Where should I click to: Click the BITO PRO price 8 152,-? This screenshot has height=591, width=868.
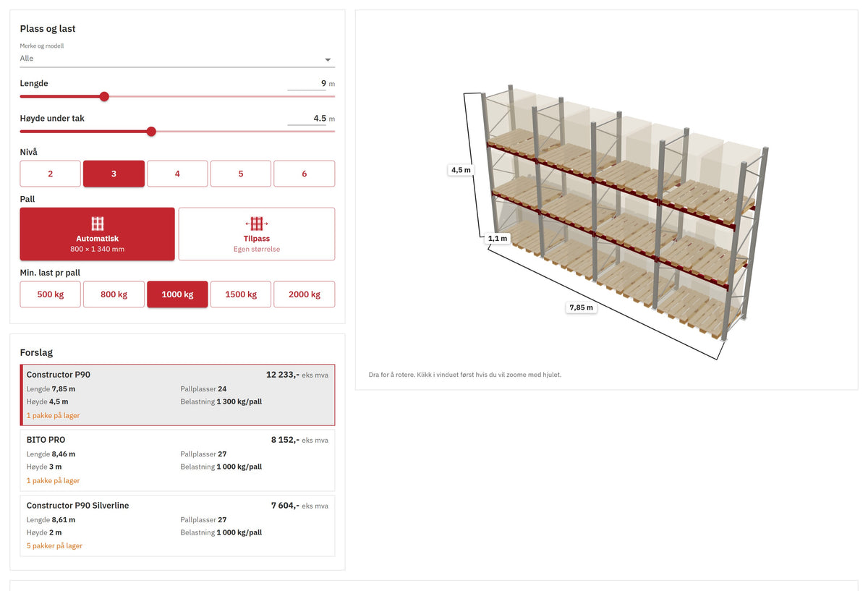285,440
